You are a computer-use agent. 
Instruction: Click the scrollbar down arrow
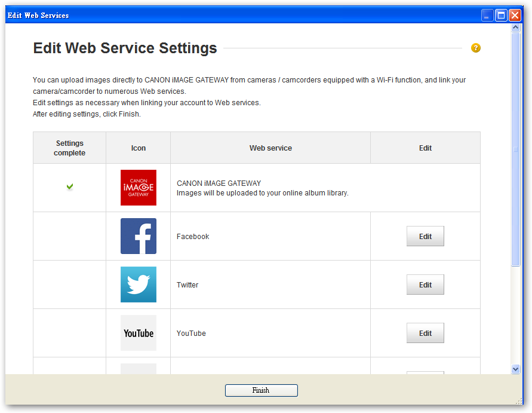(516, 369)
